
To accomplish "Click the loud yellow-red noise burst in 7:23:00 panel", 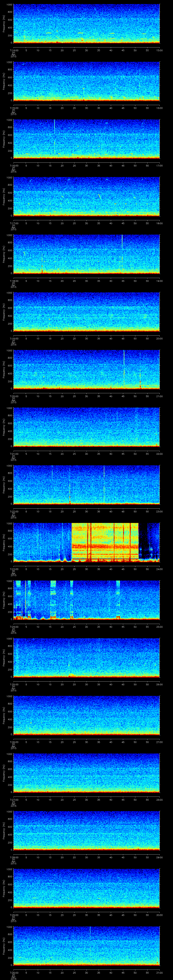I will tap(105, 542).
